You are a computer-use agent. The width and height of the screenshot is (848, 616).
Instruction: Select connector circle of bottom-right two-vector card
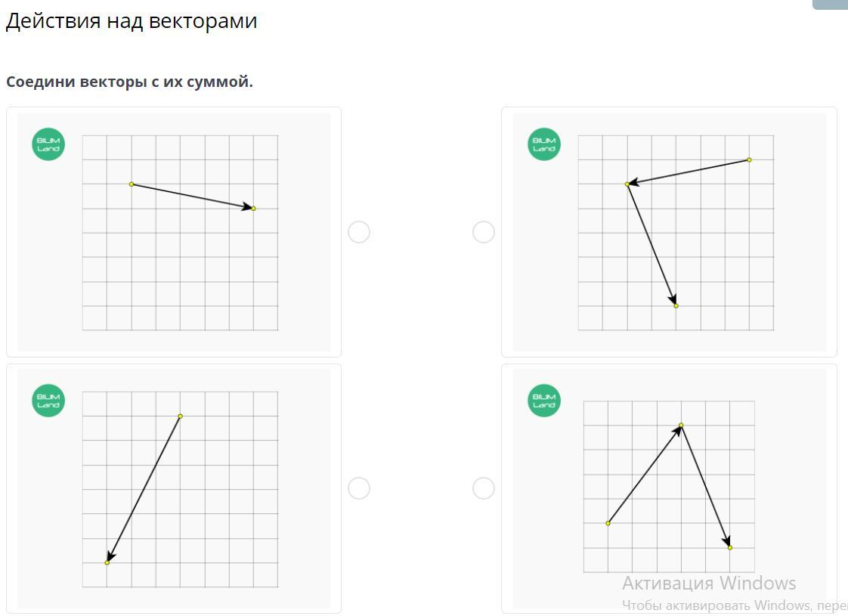pos(484,488)
